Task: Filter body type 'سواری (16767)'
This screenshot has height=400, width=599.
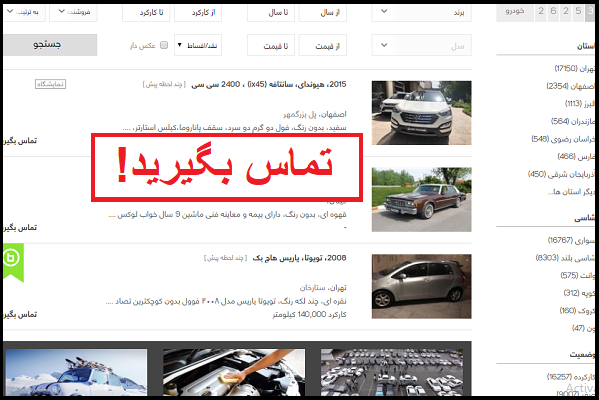Action: point(571,240)
